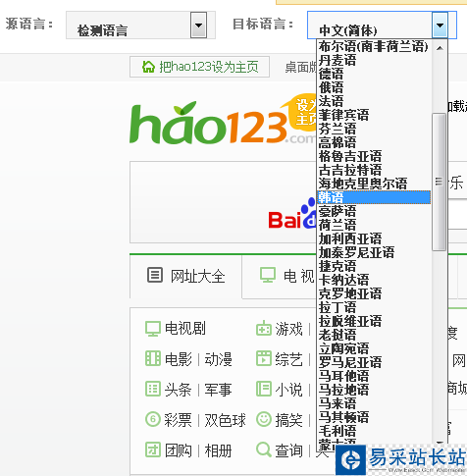The width and height of the screenshot is (467, 476).
Task: Click the 综艺 video icon
Action: coord(264,358)
